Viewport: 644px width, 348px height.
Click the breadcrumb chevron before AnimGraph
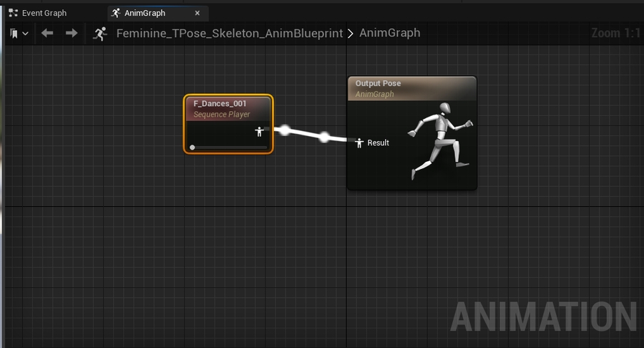coord(351,33)
